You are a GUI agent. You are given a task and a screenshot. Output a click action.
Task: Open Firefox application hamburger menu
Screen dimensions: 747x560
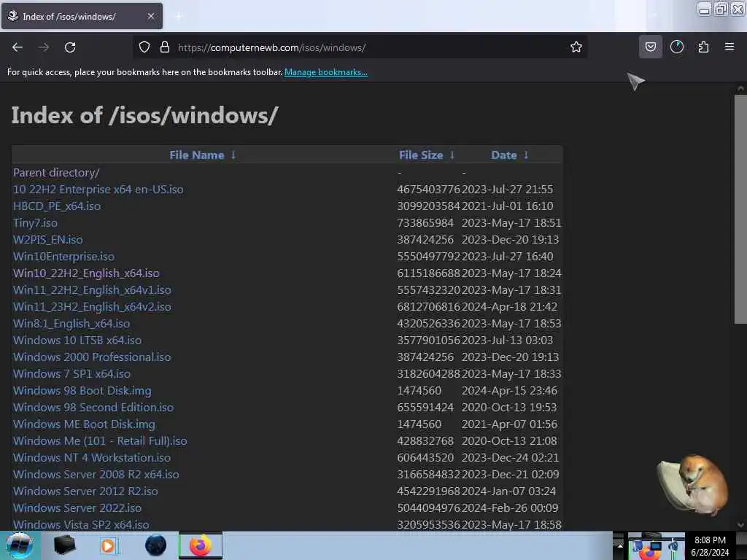[729, 47]
